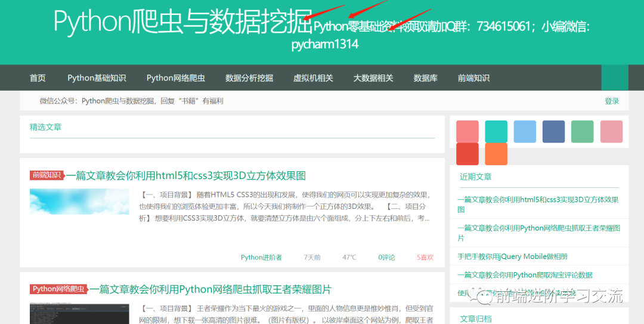The image size is (644, 324).
Task: Click the teal color square
Action: 496,132
